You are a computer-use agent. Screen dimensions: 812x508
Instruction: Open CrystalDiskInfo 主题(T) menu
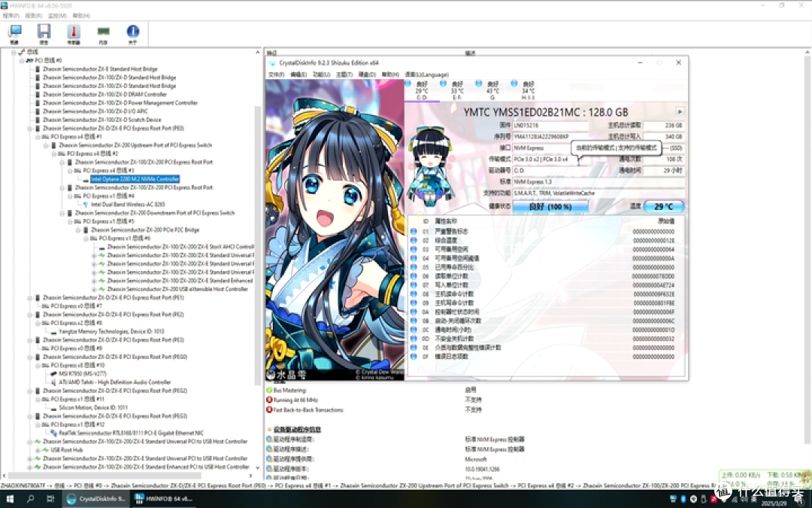(x=344, y=74)
